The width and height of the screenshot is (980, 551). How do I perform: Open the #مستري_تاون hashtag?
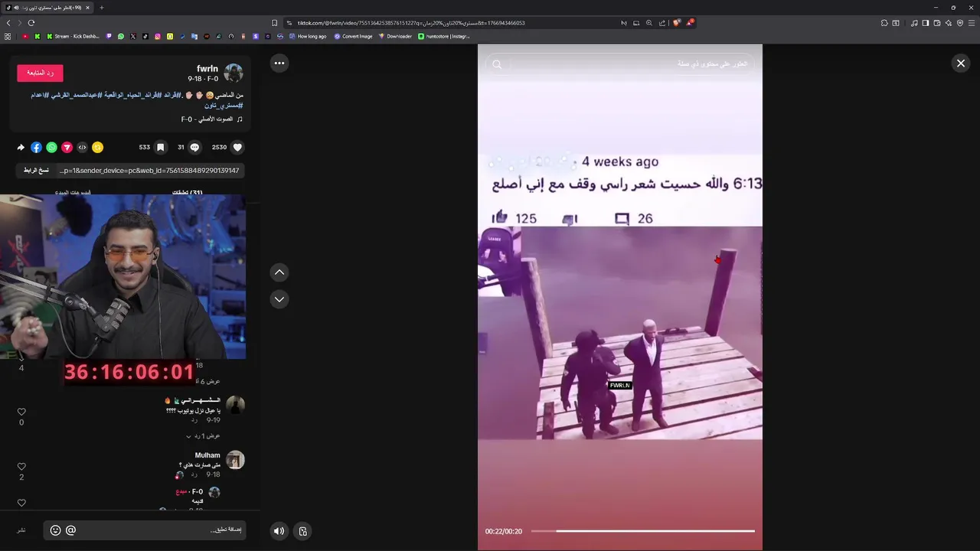click(x=224, y=106)
